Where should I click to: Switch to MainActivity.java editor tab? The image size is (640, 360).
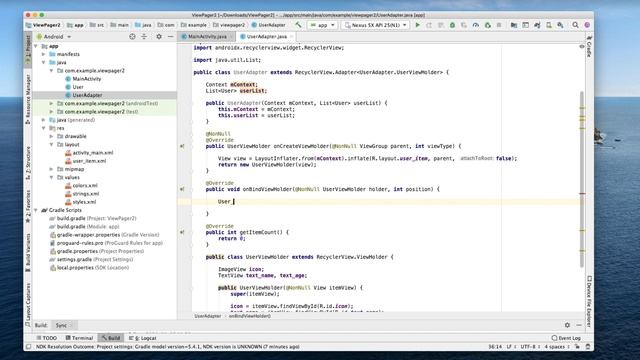click(207, 36)
